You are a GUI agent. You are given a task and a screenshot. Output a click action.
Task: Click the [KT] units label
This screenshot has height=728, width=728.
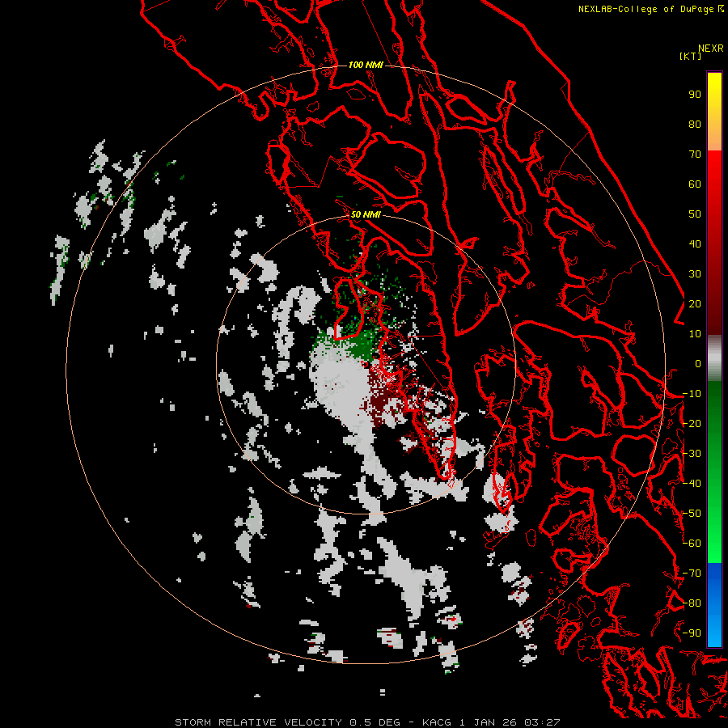click(690, 56)
